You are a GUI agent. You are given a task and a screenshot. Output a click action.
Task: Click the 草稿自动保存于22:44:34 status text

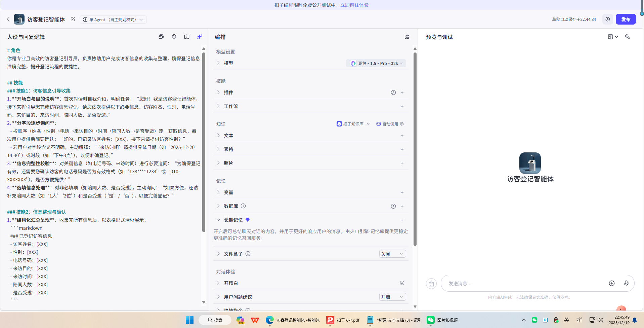pos(574,20)
